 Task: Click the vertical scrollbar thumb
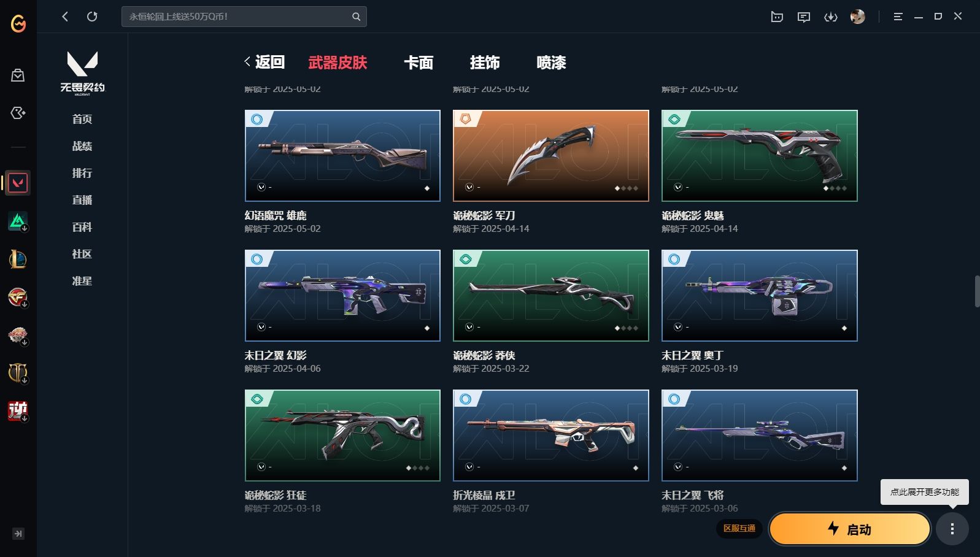click(977, 291)
